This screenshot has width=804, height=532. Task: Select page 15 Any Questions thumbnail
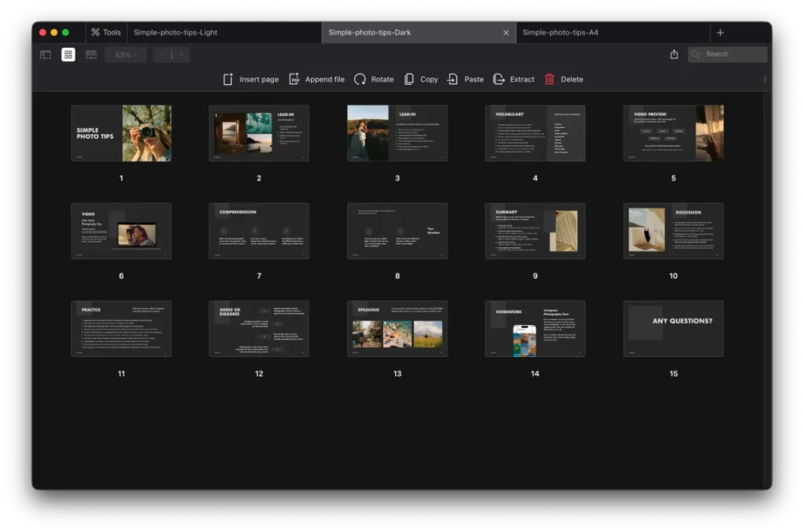[x=673, y=329]
